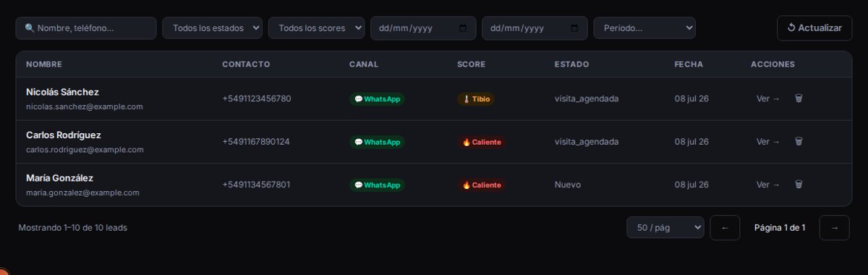Click the Página 1 de 1 indicator
868x275 pixels.
[x=780, y=227]
